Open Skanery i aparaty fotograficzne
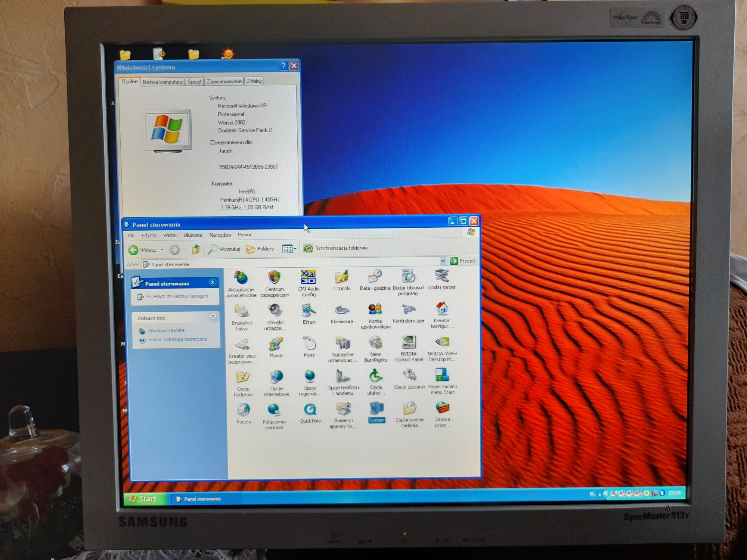 pos(343,415)
